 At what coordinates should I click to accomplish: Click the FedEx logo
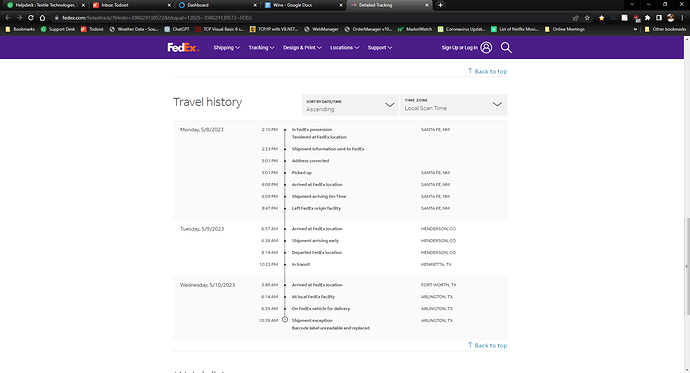pos(183,48)
